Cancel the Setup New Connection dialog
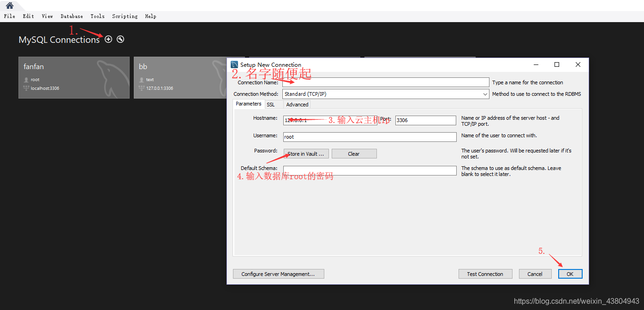The height and width of the screenshot is (310, 644). tap(535, 274)
